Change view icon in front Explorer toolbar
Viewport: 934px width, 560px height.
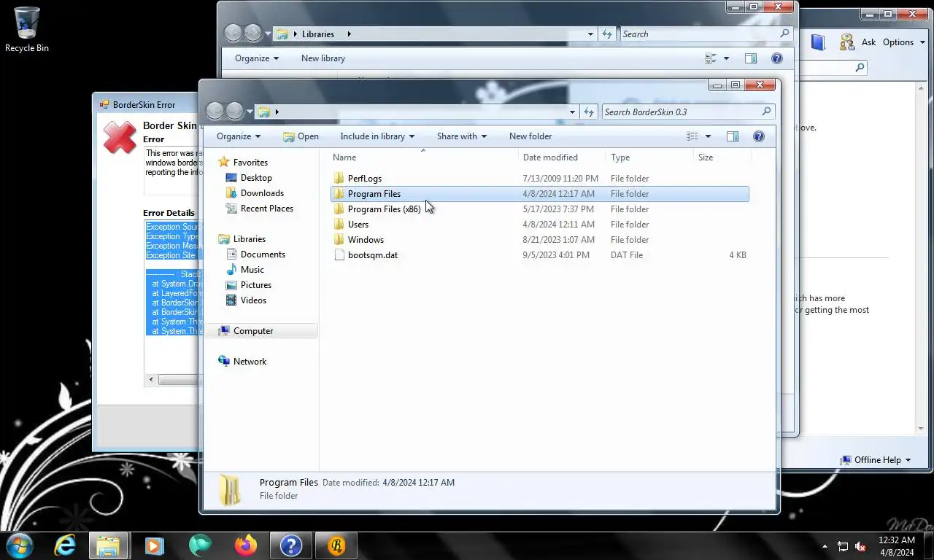point(692,136)
